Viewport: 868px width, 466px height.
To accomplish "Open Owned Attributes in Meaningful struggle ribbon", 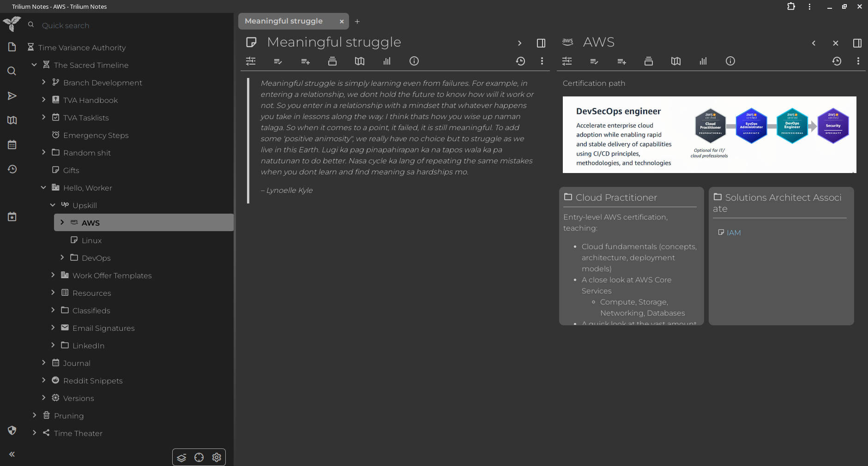I will 278,61.
